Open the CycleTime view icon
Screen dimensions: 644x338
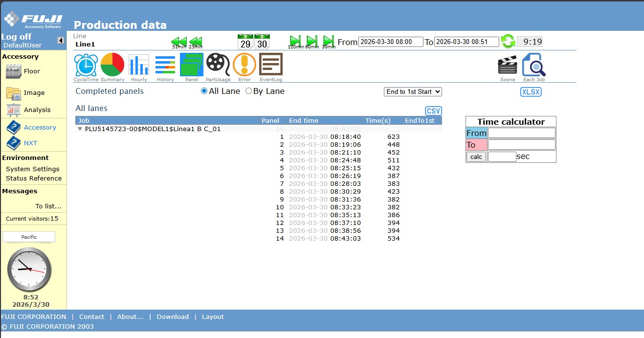(86, 65)
